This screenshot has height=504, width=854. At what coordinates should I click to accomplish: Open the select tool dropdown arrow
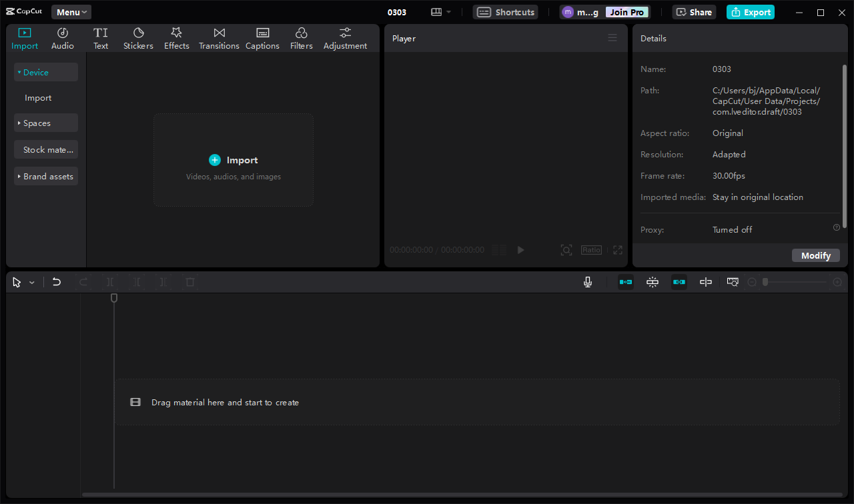(31, 281)
